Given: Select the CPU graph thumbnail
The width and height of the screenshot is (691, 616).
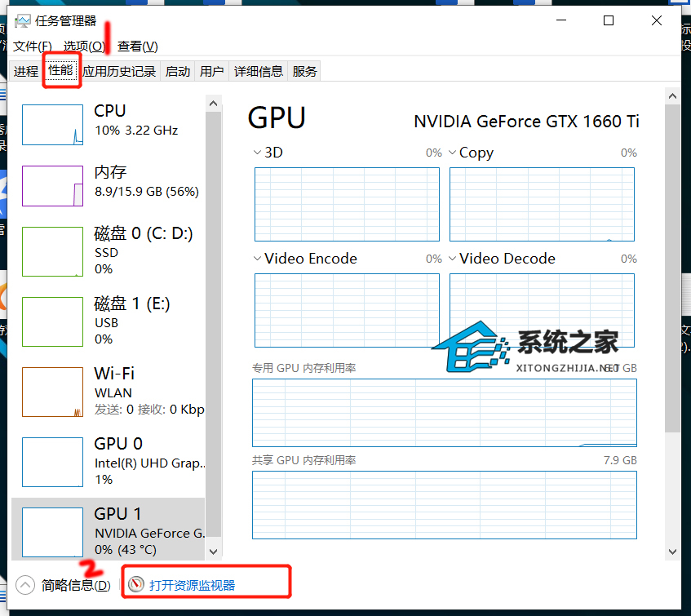Looking at the screenshot, I should coord(52,125).
